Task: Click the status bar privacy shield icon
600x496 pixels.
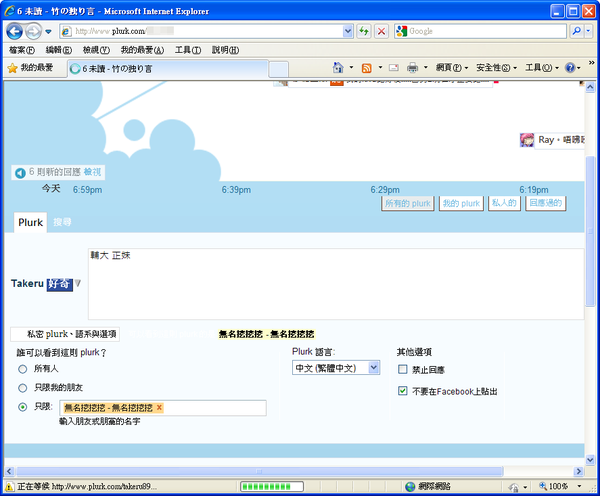Action: pos(514,487)
